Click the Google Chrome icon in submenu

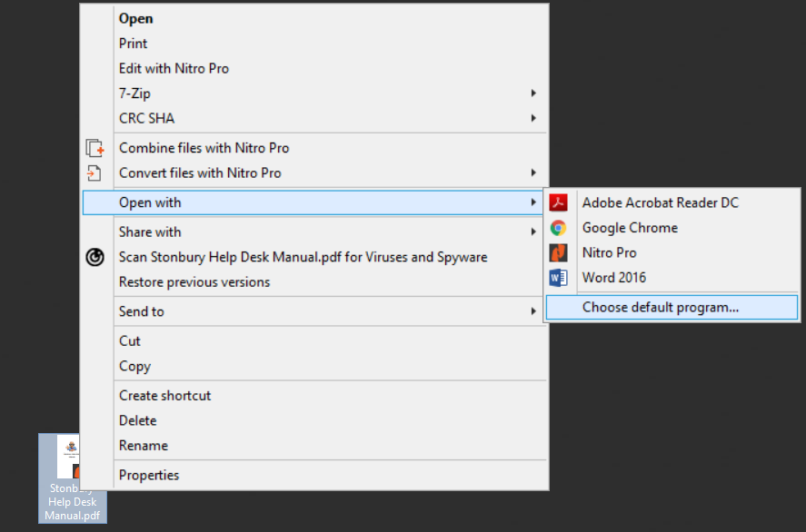point(558,228)
